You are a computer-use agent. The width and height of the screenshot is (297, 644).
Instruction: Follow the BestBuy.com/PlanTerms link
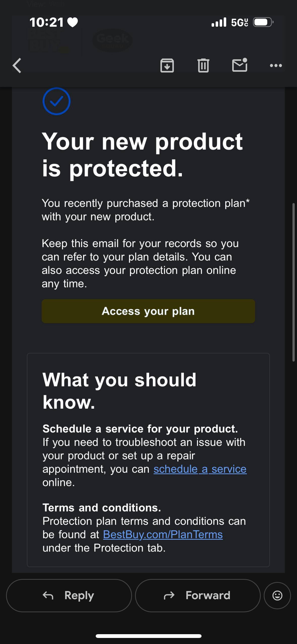tap(163, 535)
